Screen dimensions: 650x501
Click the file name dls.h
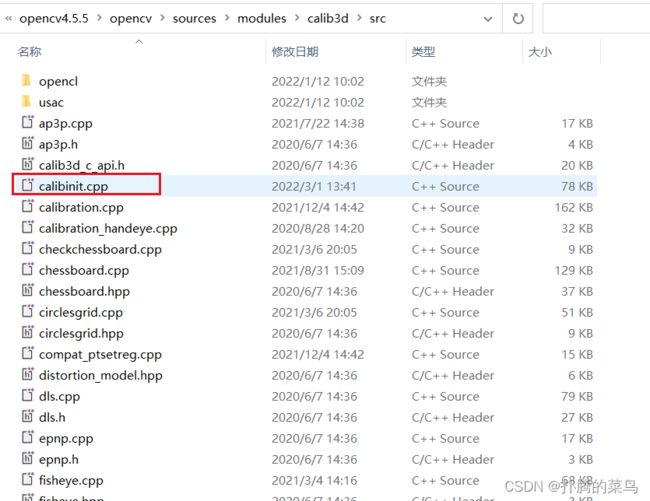52,417
